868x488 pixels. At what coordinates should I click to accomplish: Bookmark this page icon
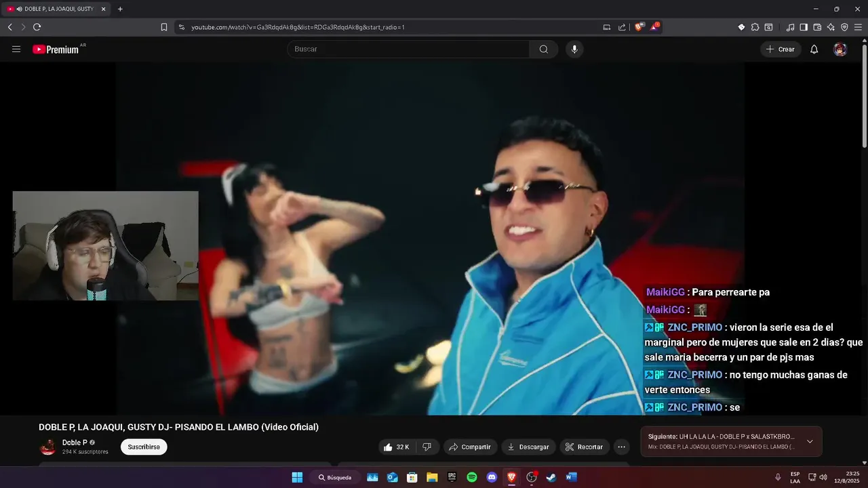164,27
